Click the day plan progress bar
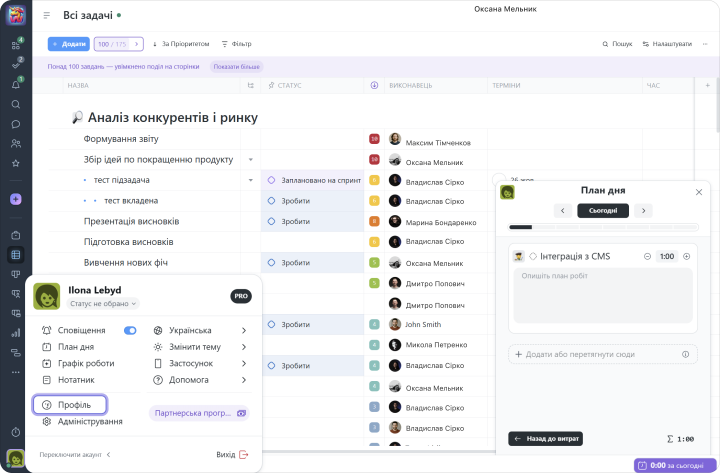Image resolution: width=720 pixels, height=473 pixels. [603, 227]
